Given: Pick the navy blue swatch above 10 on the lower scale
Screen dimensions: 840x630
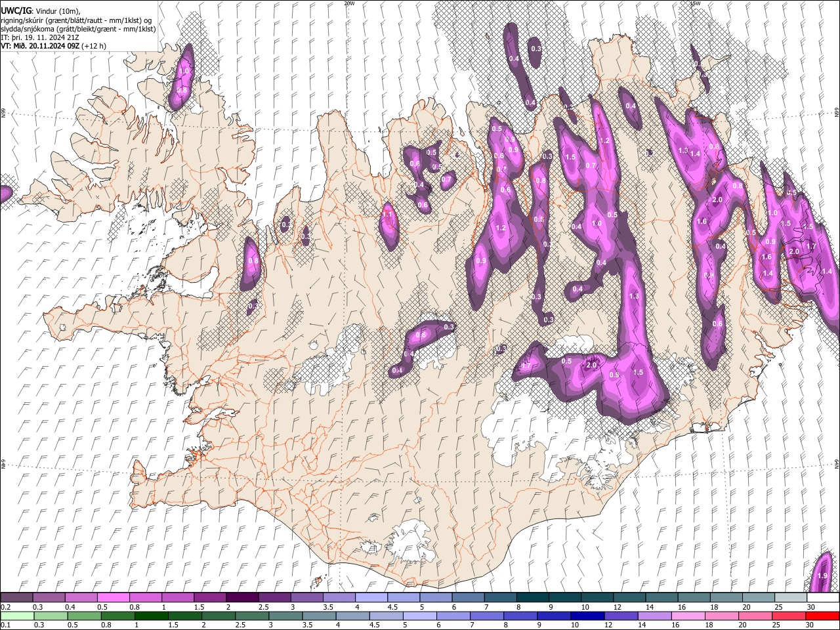Looking at the screenshot, I should tap(588, 616).
